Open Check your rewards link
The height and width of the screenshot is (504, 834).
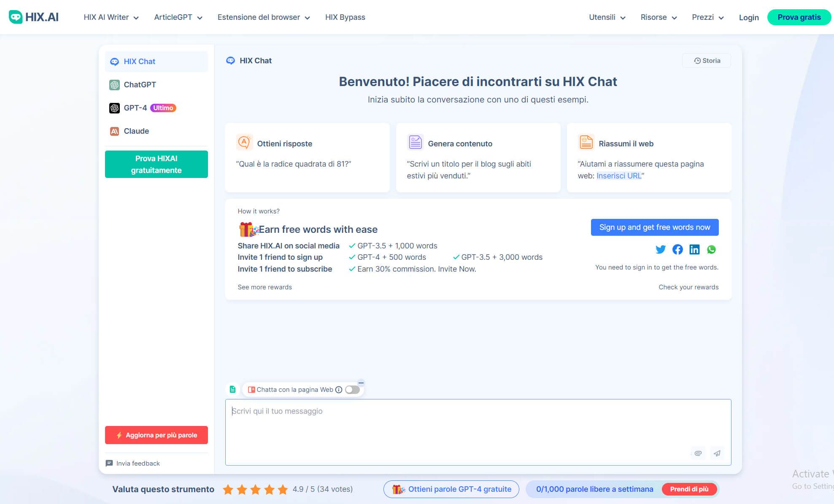click(688, 287)
